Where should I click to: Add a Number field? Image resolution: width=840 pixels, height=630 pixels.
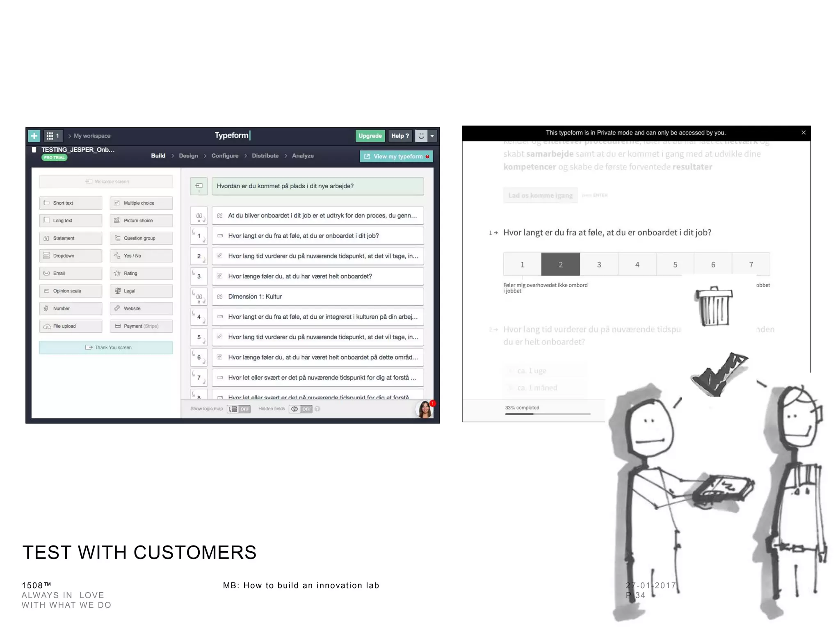(x=71, y=309)
